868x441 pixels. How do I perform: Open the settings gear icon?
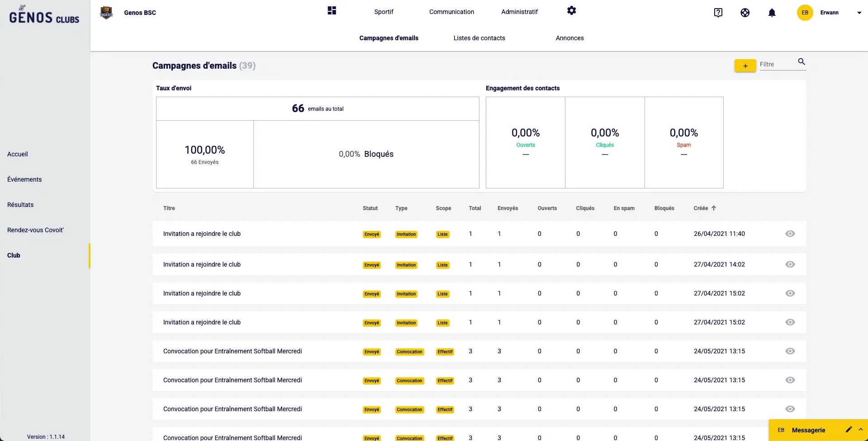point(571,11)
